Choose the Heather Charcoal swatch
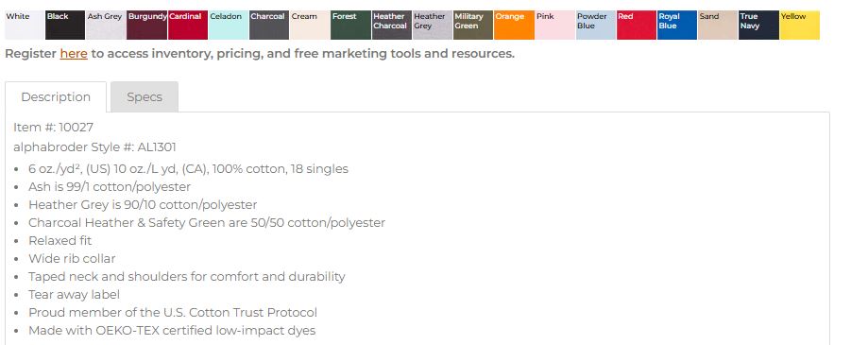 (392, 25)
